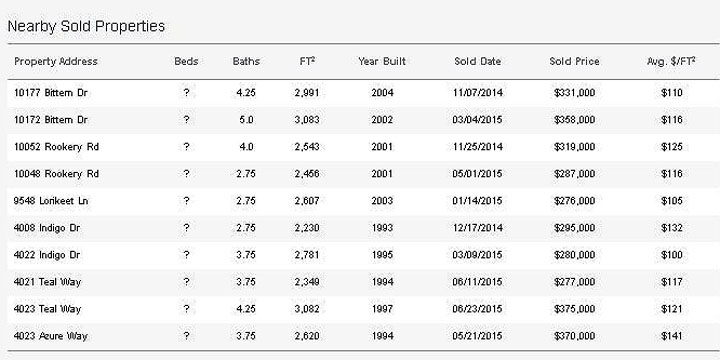Image resolution: width=720 pixels, height=360 pixels.
Task: Click the $375,000 sold price cell
Action: (574, 309)
